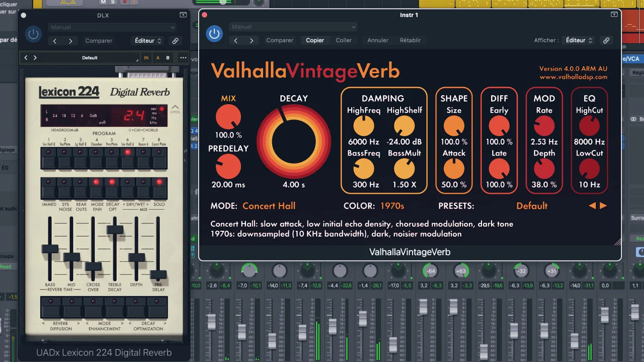Switch to setting B in the DLX preset bar
Viewport: 644px width, 362px height.
point(168,57)
